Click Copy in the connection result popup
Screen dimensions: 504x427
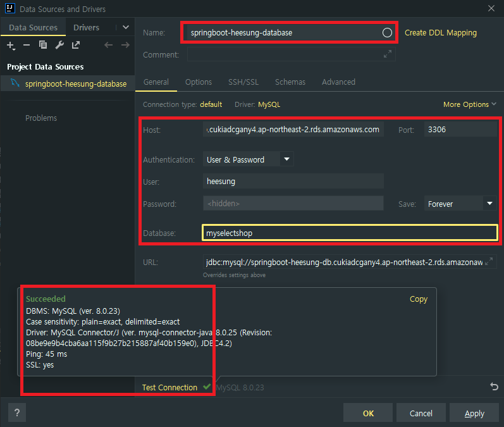[x=419, y=299]
